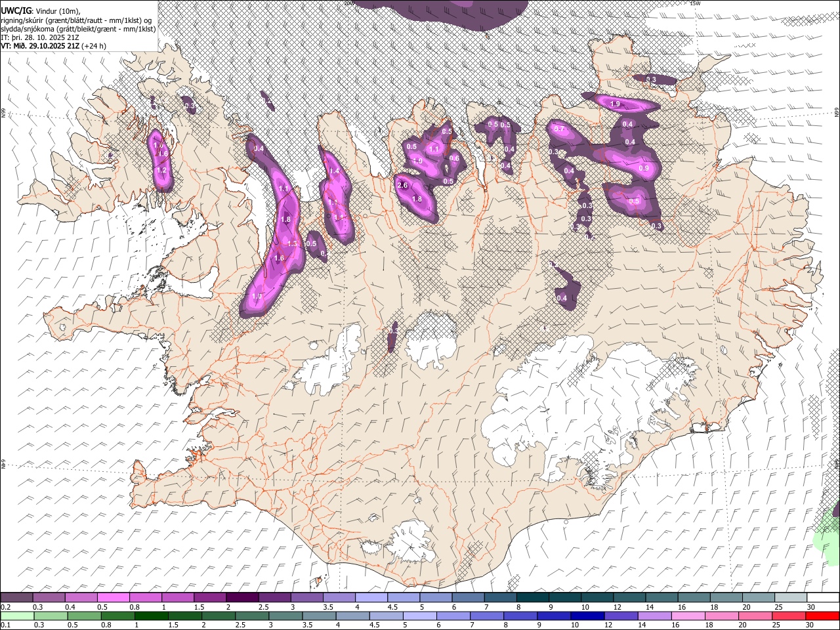The height and width of the screenshot is (630, 840).
Task: Click the lower legend swatch between 7 and 8
Action: point(486,616)
